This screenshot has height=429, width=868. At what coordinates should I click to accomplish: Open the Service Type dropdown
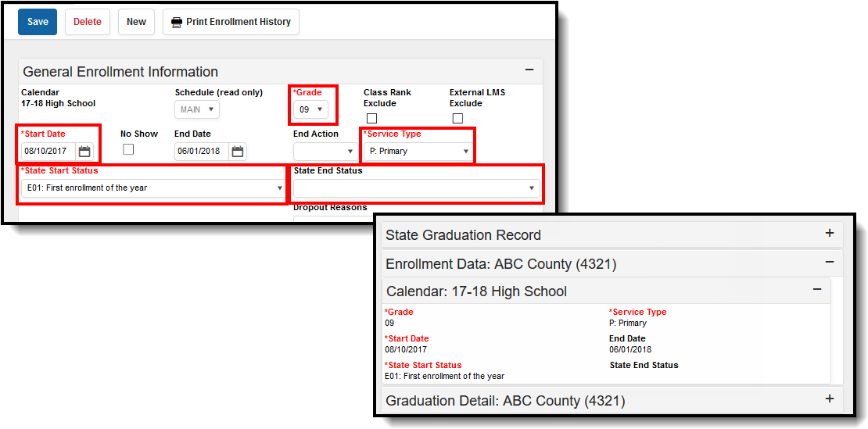418,151
